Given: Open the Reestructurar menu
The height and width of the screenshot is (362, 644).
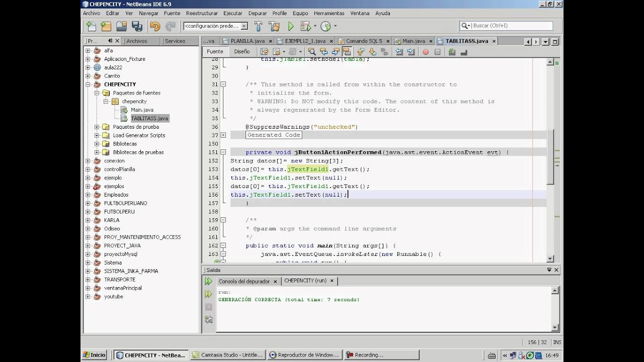Looking at the screenshot, I should tap(202, 13).
